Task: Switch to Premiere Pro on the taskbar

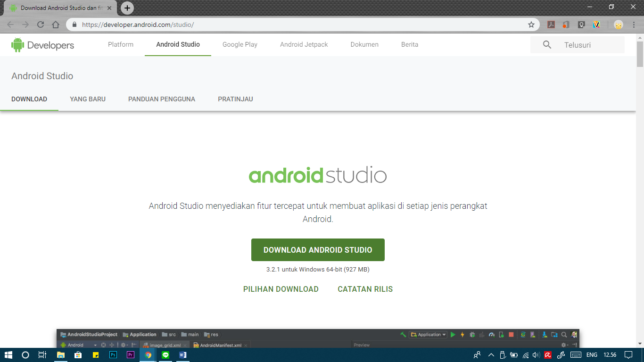Action: pos(131,355)
